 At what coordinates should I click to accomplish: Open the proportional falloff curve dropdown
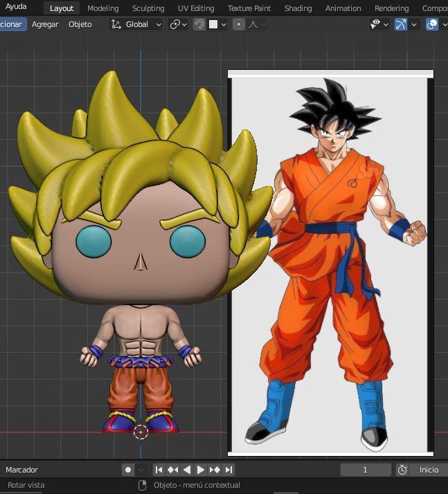click(257, 24)
